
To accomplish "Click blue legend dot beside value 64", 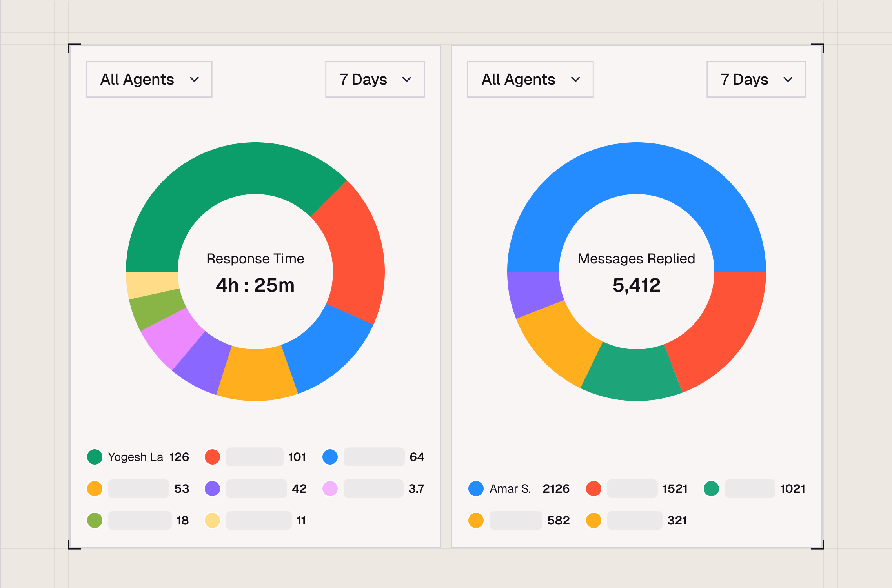I will click(330, 457).
